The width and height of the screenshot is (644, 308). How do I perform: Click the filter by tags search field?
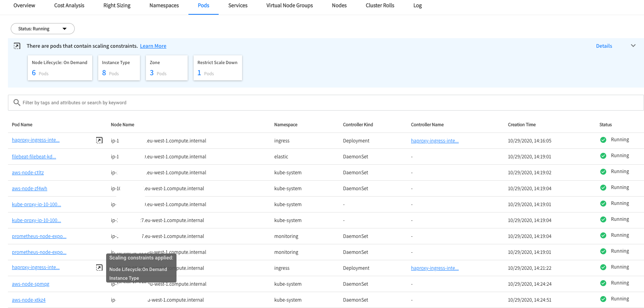326,103
